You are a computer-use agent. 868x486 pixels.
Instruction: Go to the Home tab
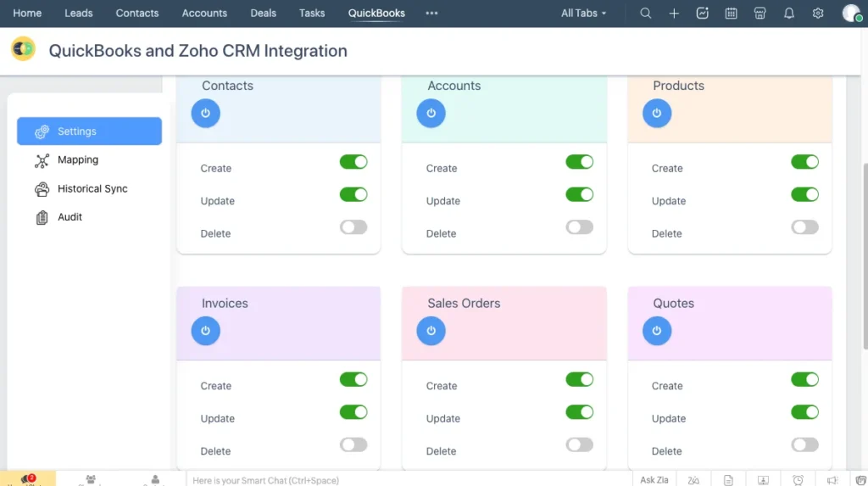(27, 14)
